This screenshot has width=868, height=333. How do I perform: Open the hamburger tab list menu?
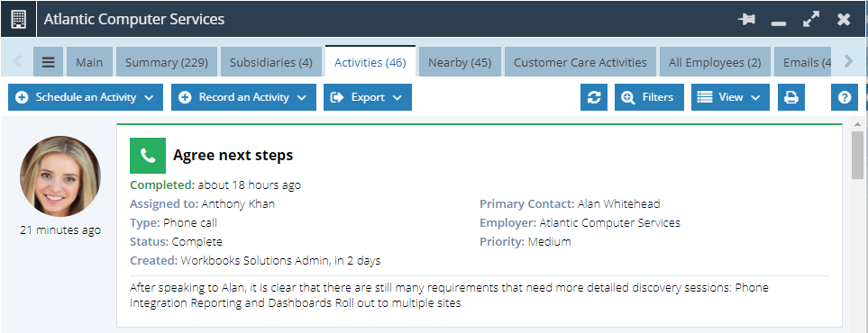click(48, 62)
